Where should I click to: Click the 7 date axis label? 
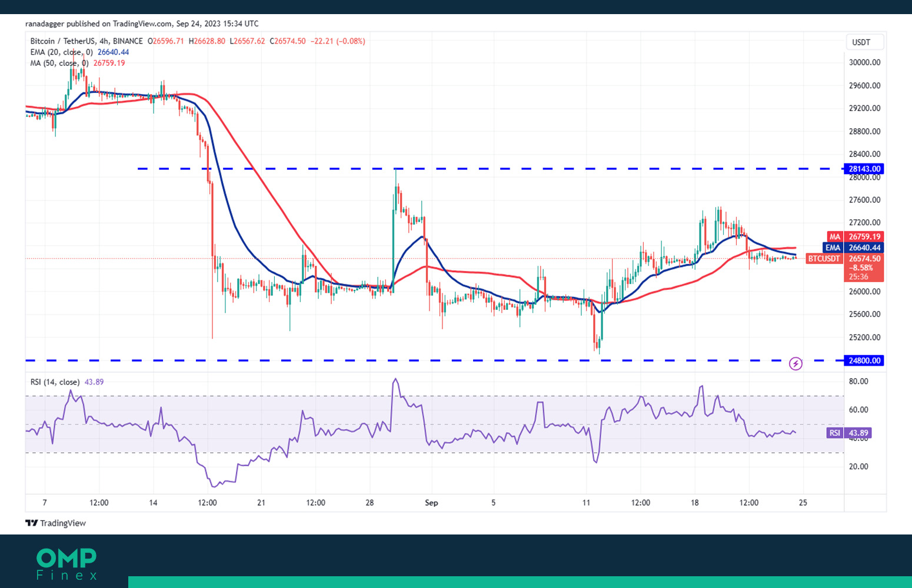[x=45, y=503]
